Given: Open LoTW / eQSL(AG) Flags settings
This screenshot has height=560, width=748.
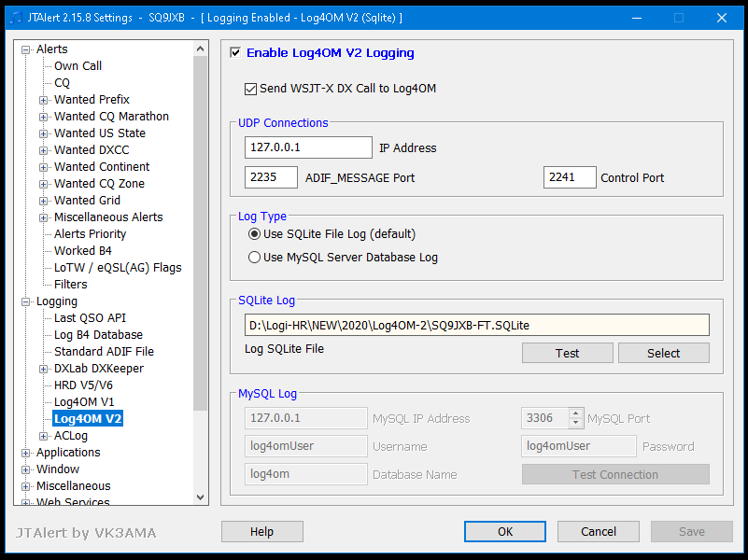Looking at the screenshot, I should click(x=118, y=267).
